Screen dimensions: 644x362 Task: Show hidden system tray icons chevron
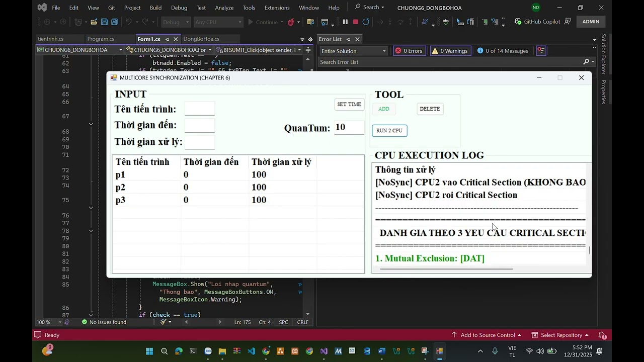tap(480, 351)
